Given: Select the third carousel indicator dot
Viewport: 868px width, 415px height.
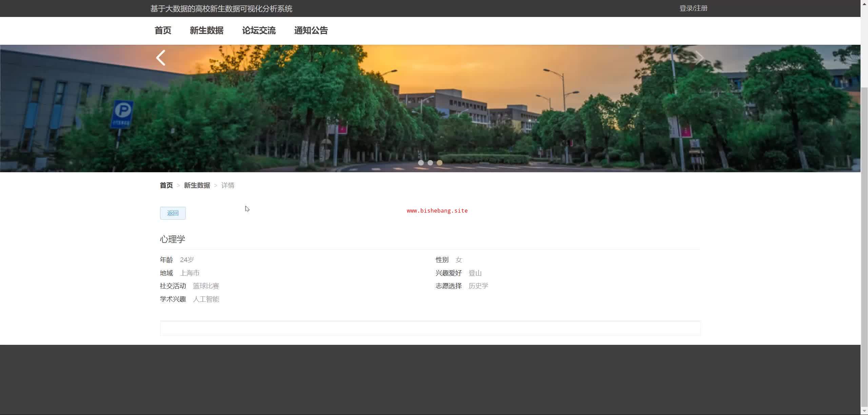Looking at the screenshot, I should [x=439, y=163].
